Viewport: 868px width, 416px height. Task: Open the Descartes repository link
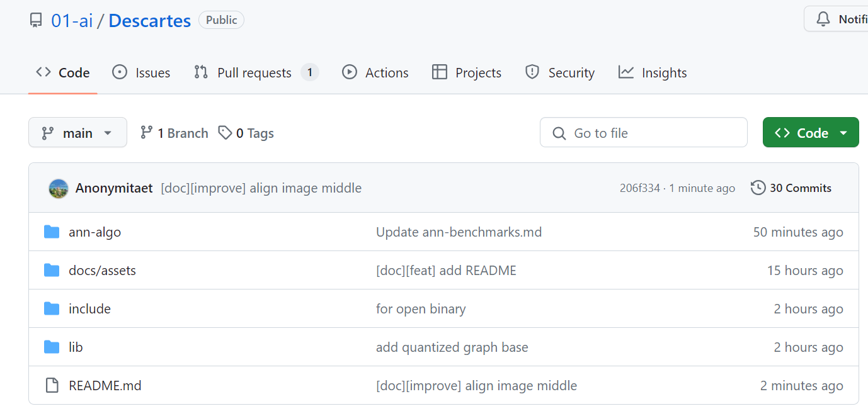pos(149,21)
